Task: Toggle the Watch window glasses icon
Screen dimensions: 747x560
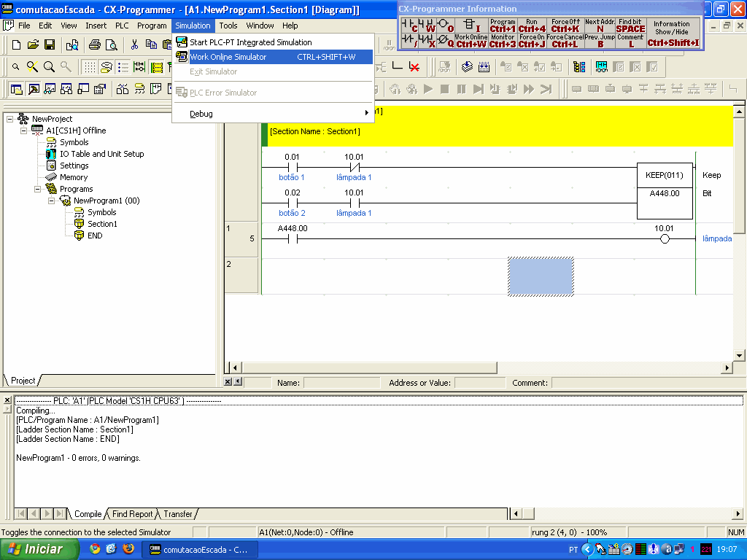Action: [x=50, y=89]
